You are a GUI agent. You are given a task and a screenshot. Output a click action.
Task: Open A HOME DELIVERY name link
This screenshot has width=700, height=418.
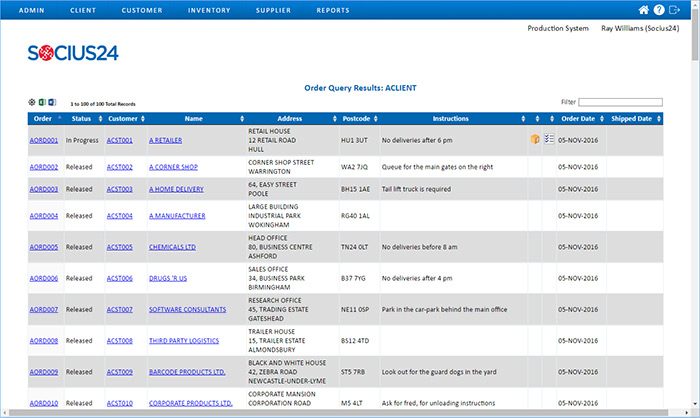(x=176, y=189)
